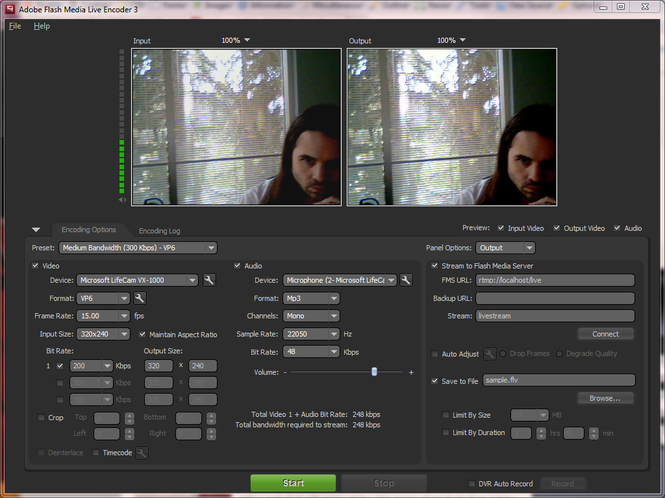The height and width of the screenshot is (498, 665).
Task: Open video Format VP6 dropdown
Action: tap(103, 298)
